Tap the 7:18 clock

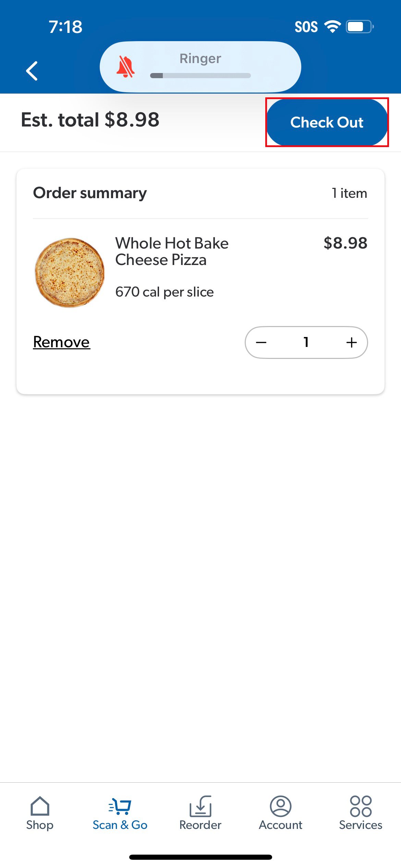[x=65, y=27]
